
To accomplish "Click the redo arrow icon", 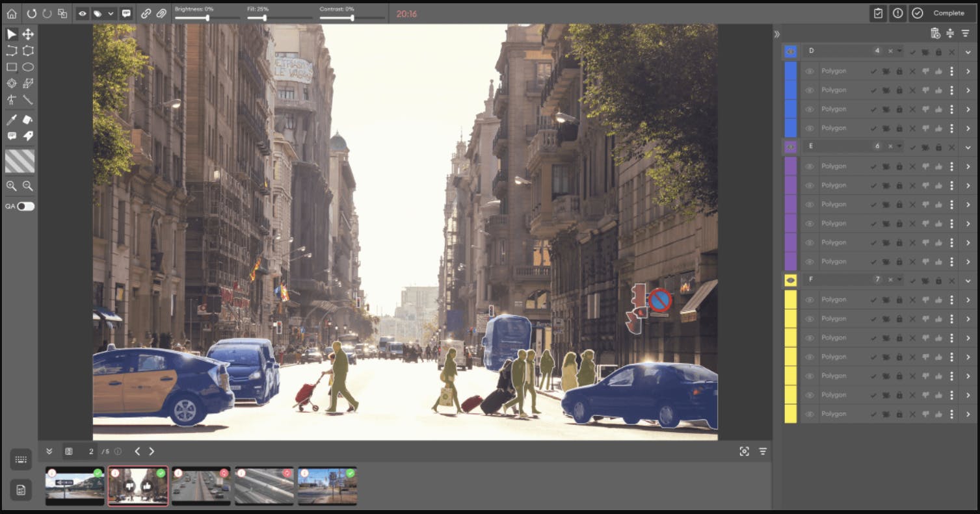I will [47, 13].
